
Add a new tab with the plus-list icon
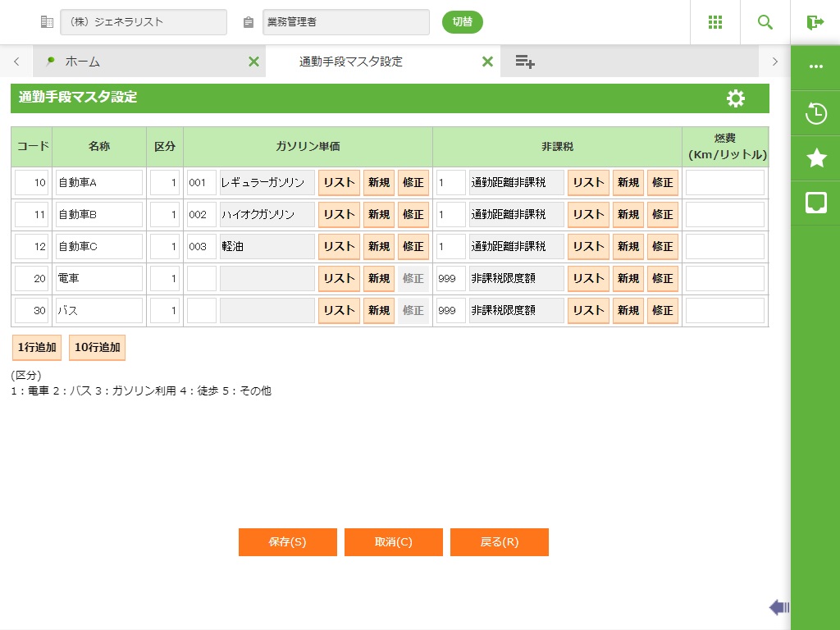[x=525, y=62]
